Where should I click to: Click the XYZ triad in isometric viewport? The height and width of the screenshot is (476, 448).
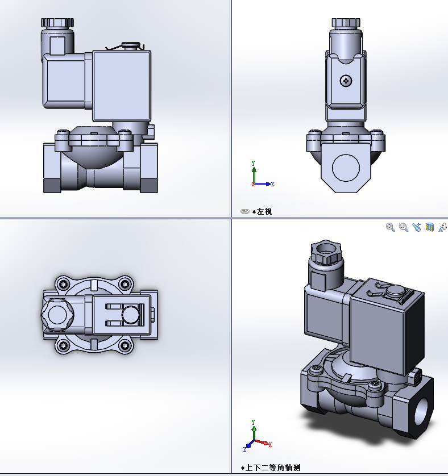pos(257,436)
